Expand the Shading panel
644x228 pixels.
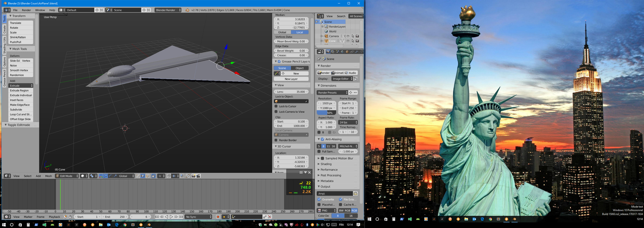coord(326,164)
